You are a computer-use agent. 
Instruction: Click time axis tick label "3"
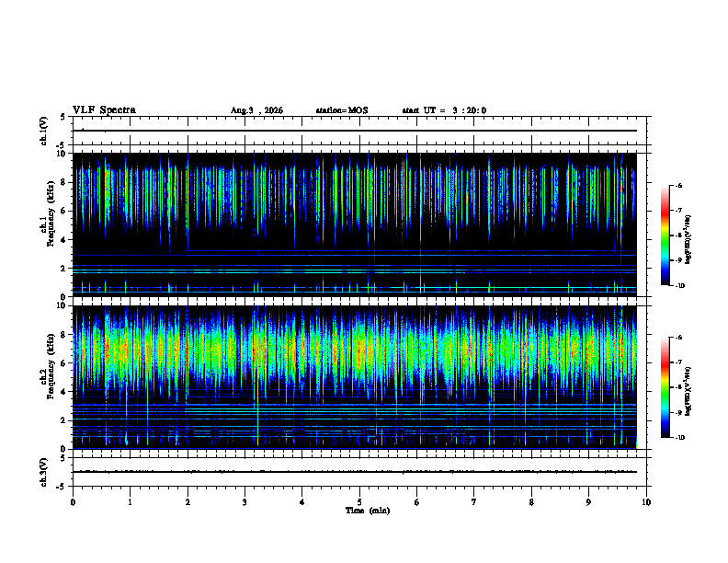pos(245,502)
